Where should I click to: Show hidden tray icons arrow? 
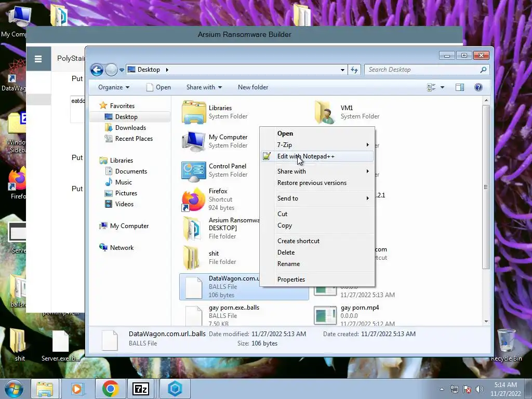442,389
